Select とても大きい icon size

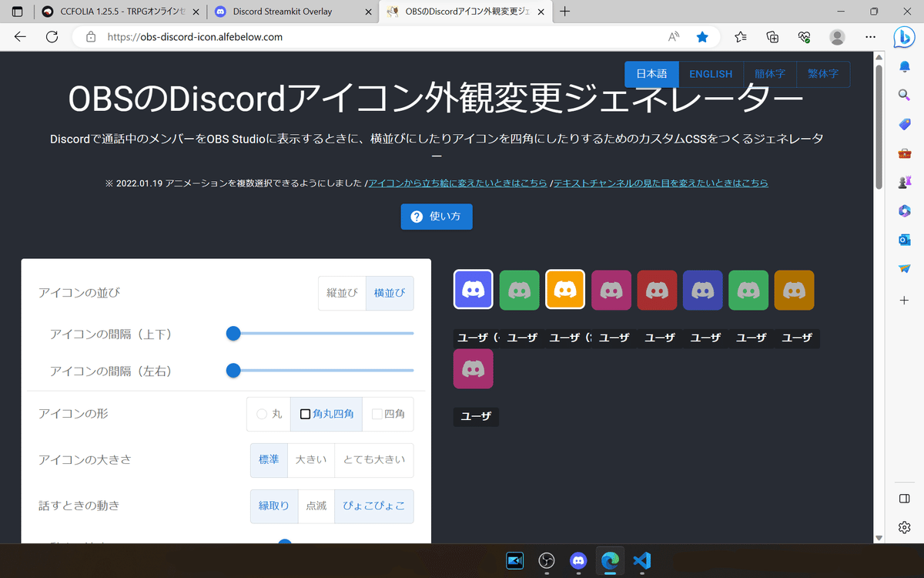(374, 459)
